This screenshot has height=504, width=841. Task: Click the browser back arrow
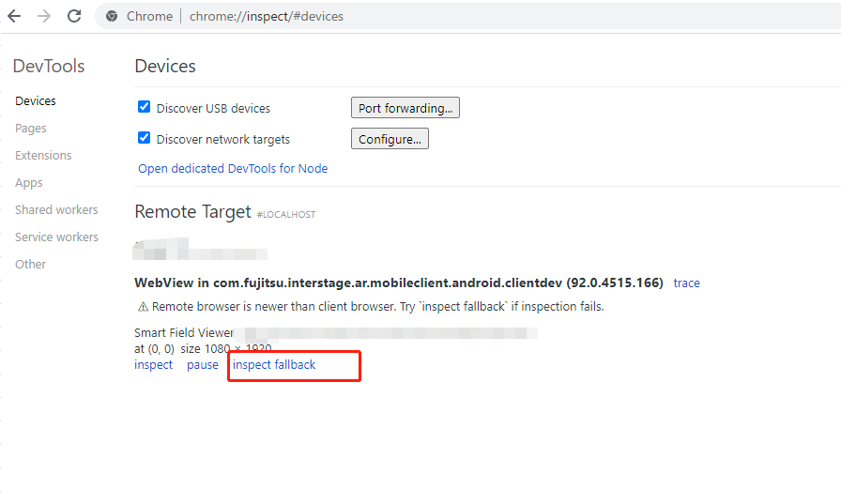pyautogui.click(x=14, y=16)
